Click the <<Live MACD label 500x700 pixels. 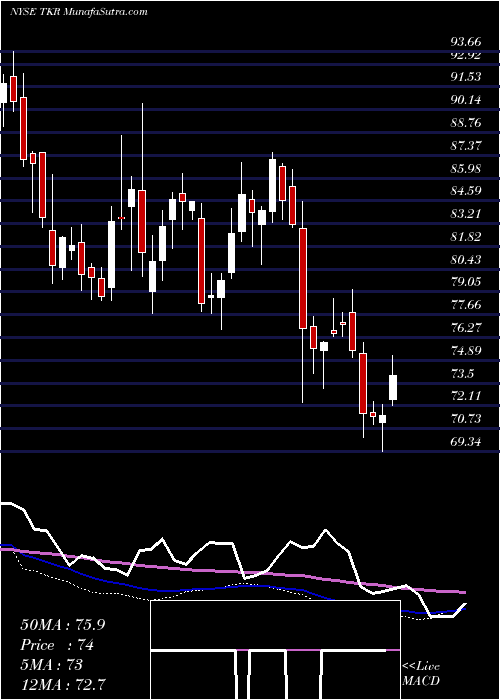click(x=421, y=673)
